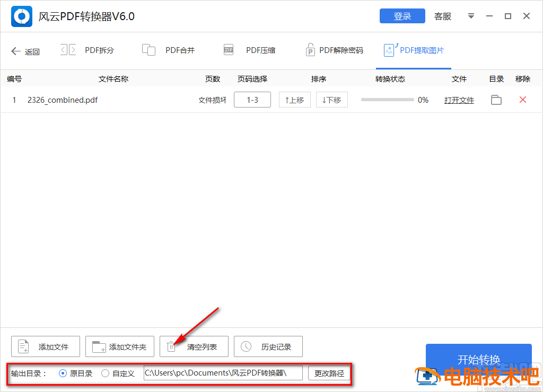Click the PDF压缩 ZIP icon

(x=229, y=49)
